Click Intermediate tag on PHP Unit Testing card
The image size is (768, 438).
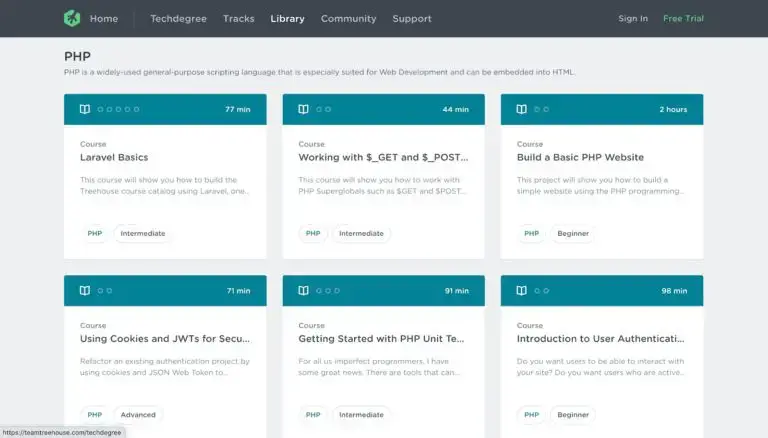(361, 414)
